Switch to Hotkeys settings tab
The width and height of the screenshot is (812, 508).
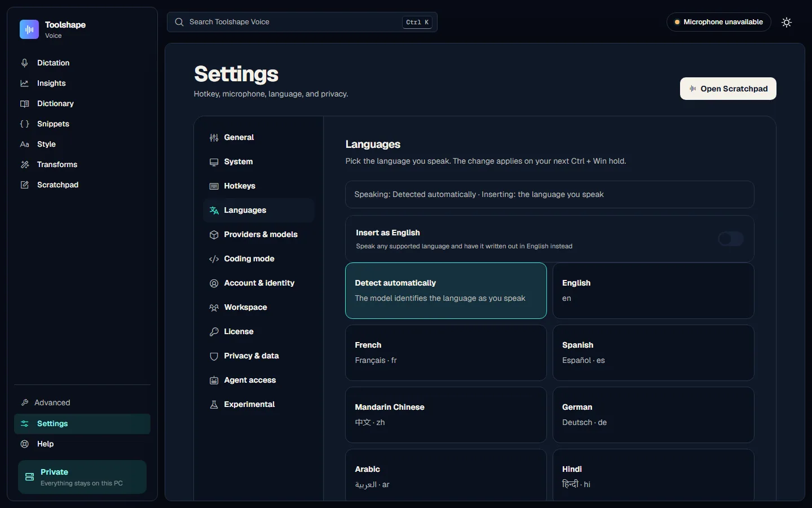pos(258,186)
